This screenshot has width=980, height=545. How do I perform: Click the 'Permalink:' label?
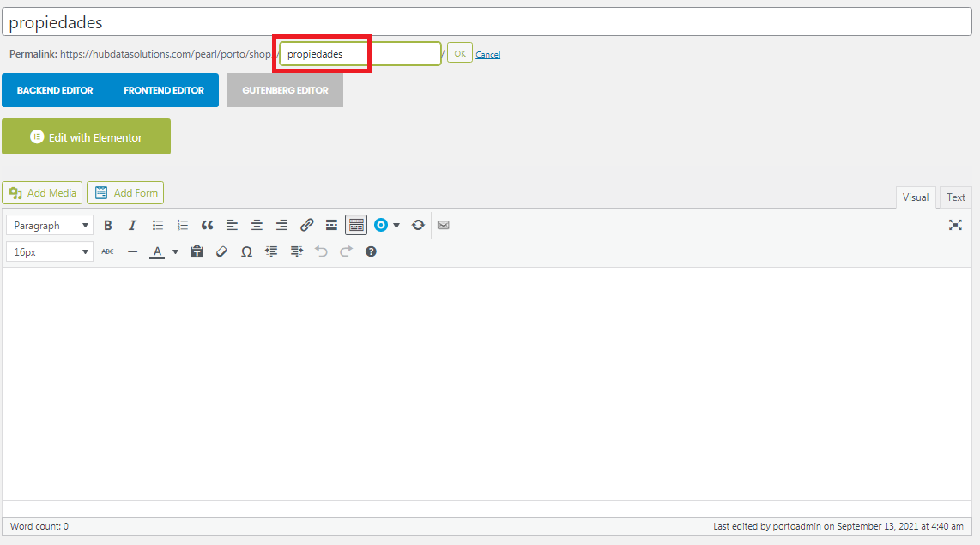[x=33, y=54]
